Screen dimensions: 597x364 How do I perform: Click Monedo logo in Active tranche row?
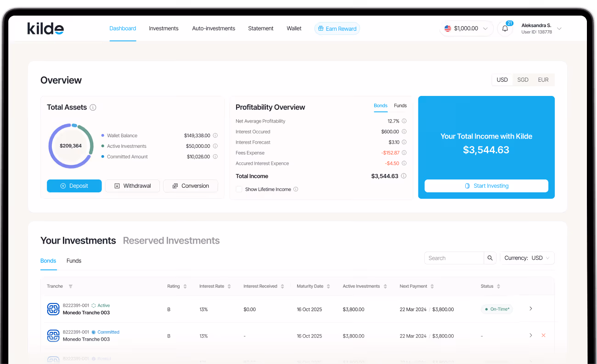tap(53, 309)
